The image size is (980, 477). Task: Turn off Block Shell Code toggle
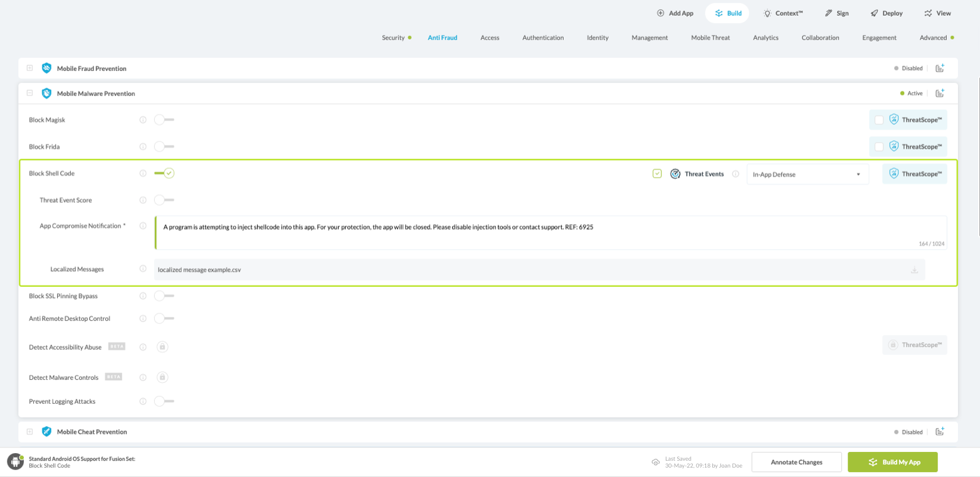coord(164,173)
